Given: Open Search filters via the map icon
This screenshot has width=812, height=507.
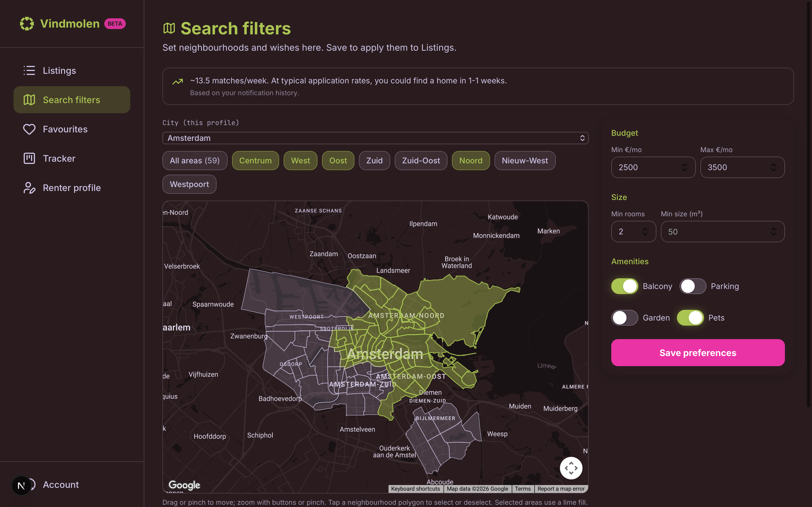Looking at the screenshot, I should pyautogui.click(x=29, y=100).
